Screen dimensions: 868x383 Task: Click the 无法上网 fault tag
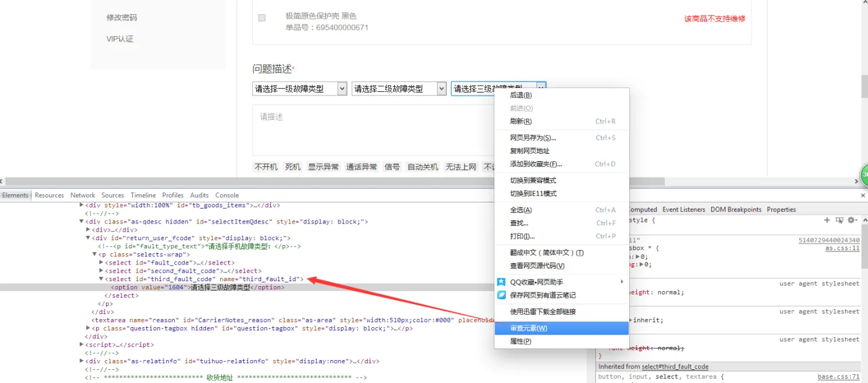click(461, 166)
